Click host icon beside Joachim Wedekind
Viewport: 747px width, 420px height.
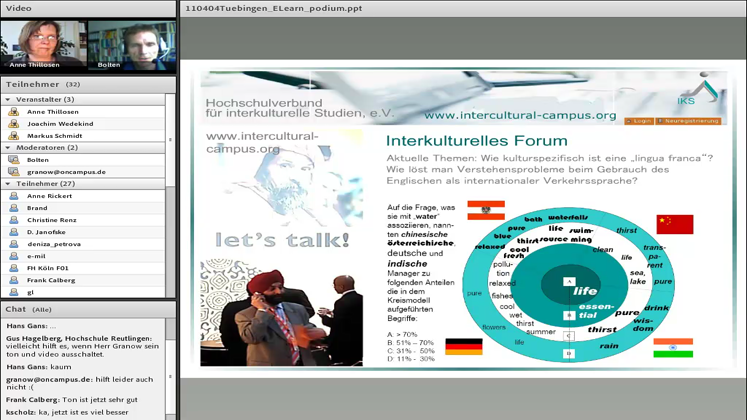14,123
